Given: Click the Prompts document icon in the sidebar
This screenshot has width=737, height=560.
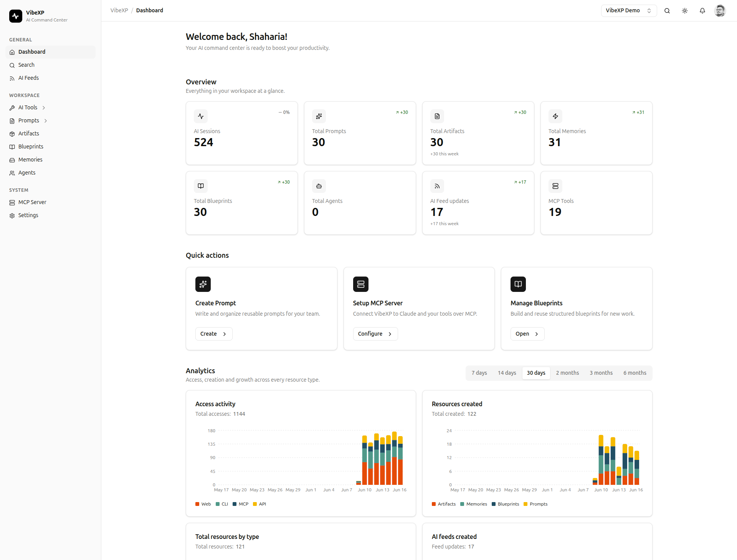Looking at the screenshot, I should tap(12, 121).
